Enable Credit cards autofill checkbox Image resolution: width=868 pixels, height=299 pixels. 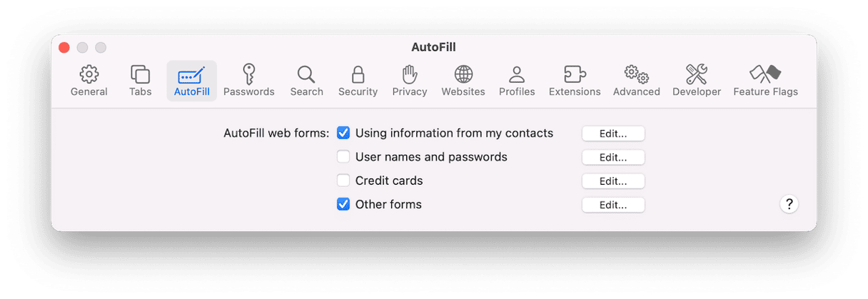click(343, 181)
